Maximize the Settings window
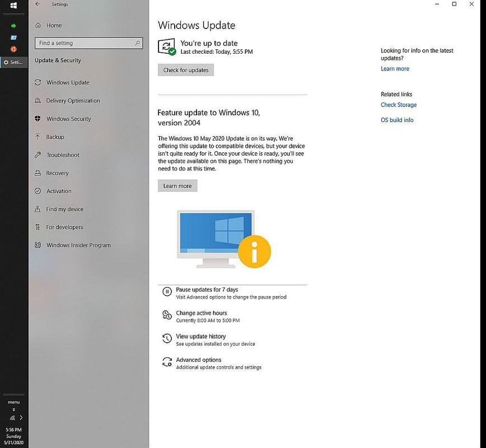The height and width of the screenshot is (448, 486). pyautogui.click(x=454, y=4)
